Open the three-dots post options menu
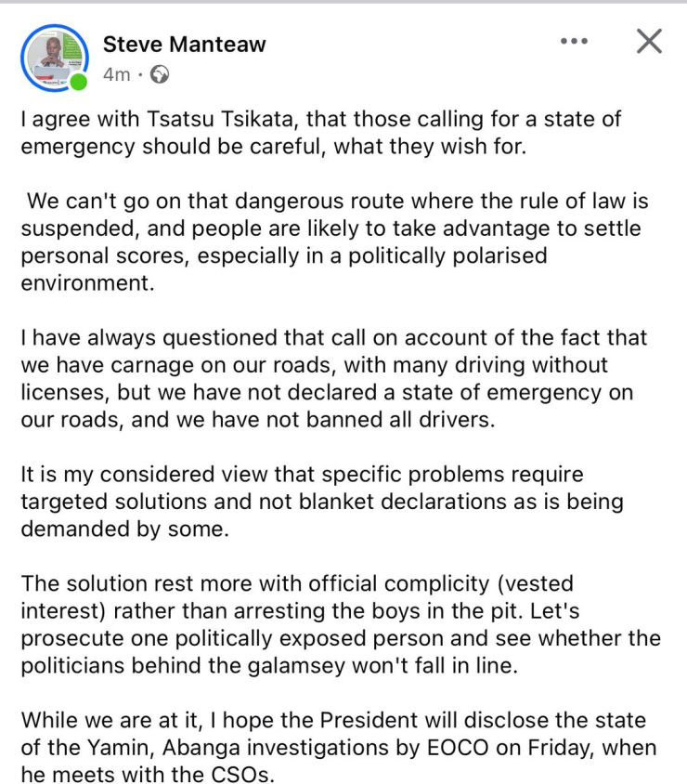The height and width of the screenshot is (784, 687). point(575,42)
